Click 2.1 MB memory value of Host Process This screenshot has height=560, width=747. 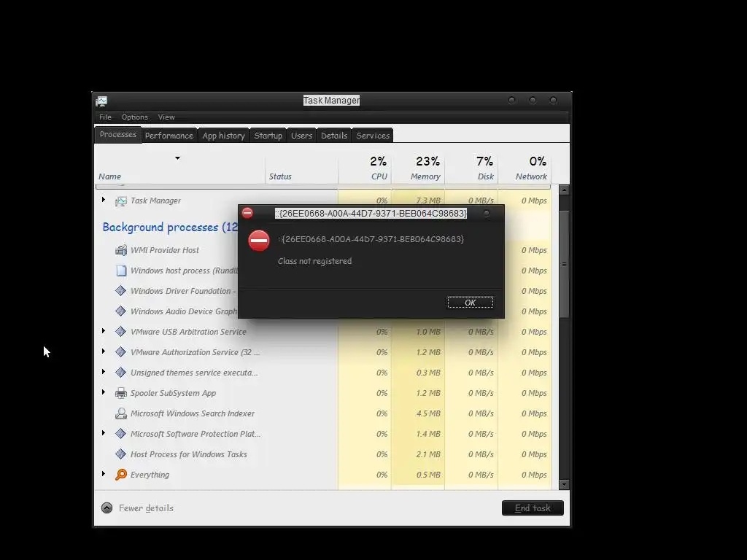coord(428,454)
